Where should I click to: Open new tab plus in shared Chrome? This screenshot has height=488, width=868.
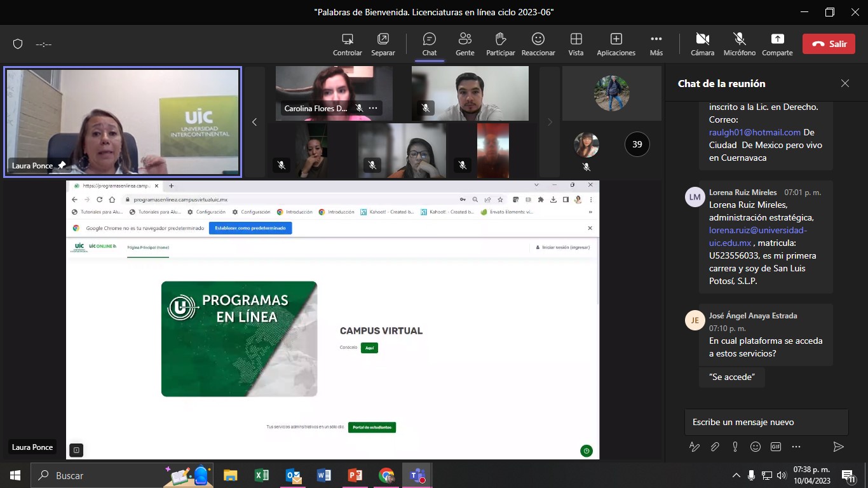171,186
